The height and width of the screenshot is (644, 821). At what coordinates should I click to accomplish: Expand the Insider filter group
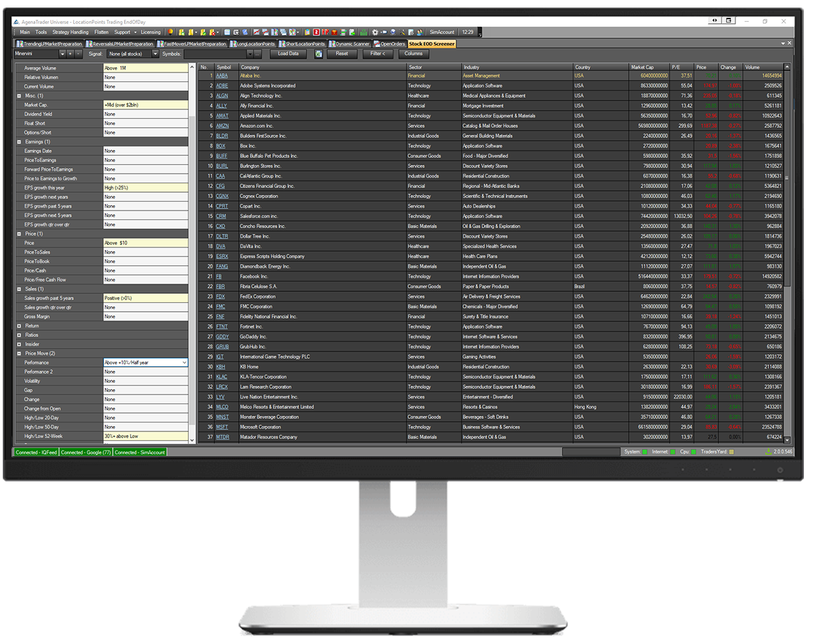tap(18, 345)
